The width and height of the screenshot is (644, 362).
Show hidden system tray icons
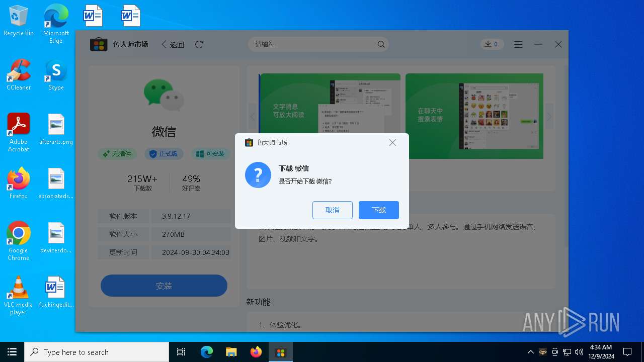530,352
